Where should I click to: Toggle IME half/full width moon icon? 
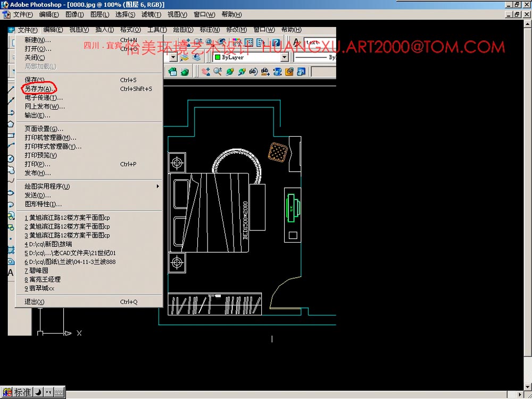click(x=38, y=392)
